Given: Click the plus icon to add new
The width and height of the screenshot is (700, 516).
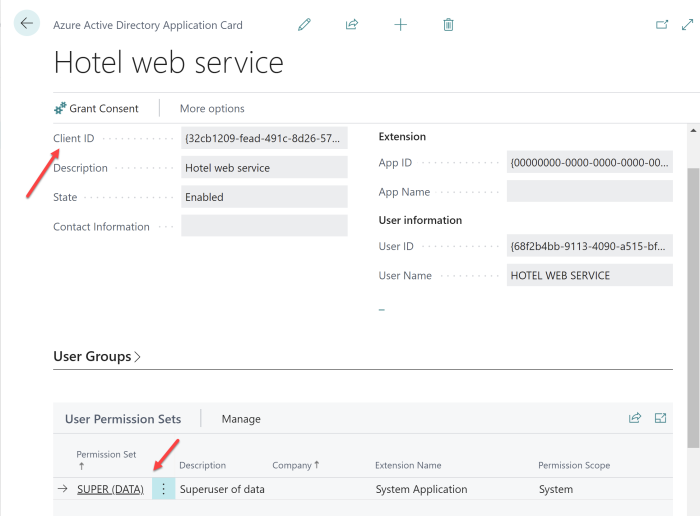Looking at the screenshot, I should pyautogui.click(x=400, y=25).
